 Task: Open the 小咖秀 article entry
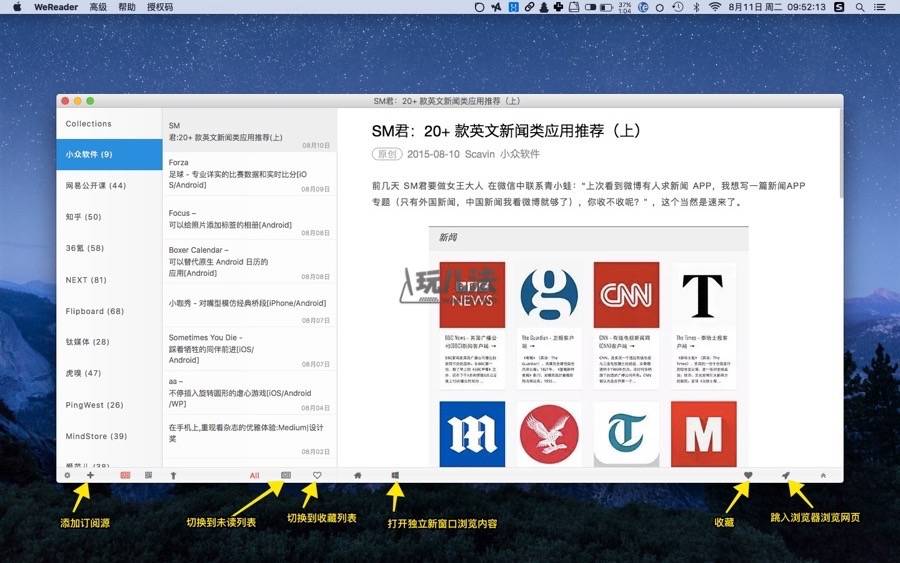pyautogui.click(x=249, y=305)
